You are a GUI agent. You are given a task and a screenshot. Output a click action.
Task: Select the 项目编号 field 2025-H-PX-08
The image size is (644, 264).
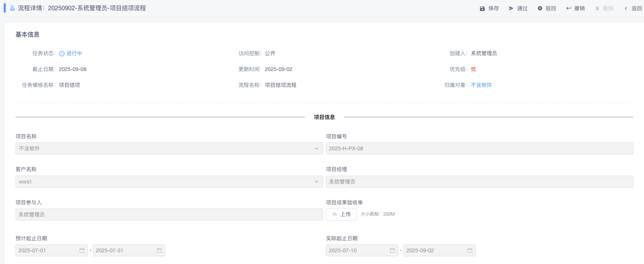tap(479, 148)
